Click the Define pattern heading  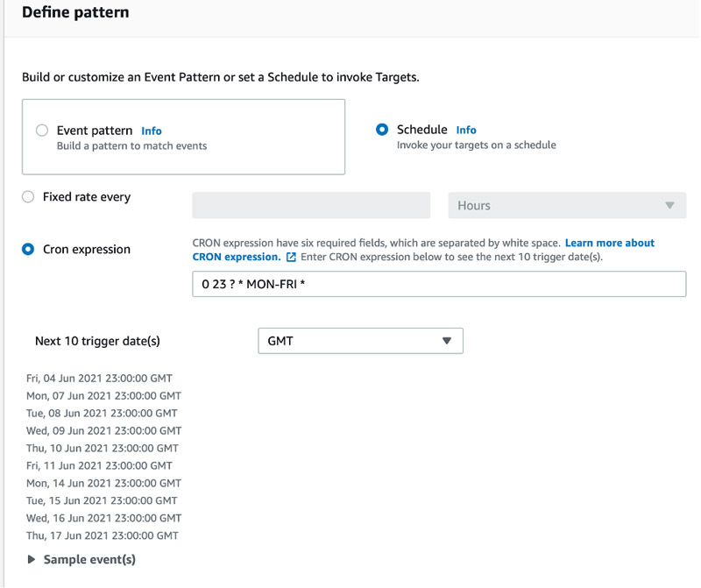pyautogui.click(x=75, y=12)
